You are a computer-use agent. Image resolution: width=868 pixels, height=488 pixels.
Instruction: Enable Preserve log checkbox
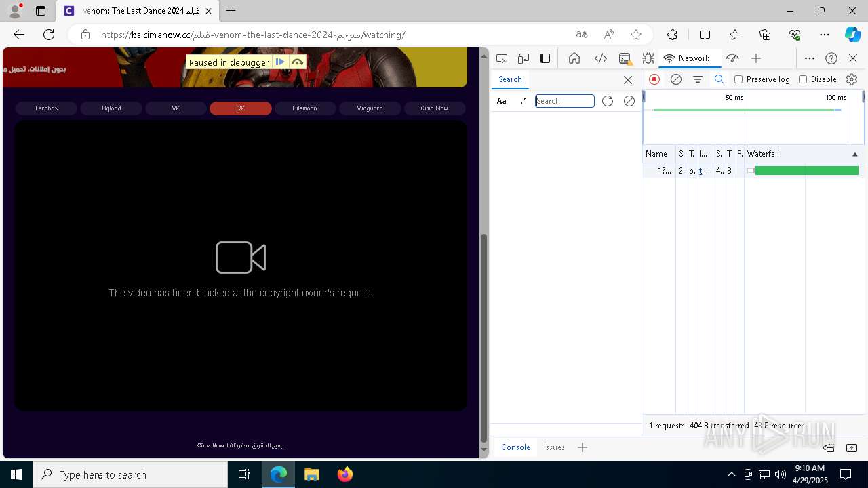[738, 79]
